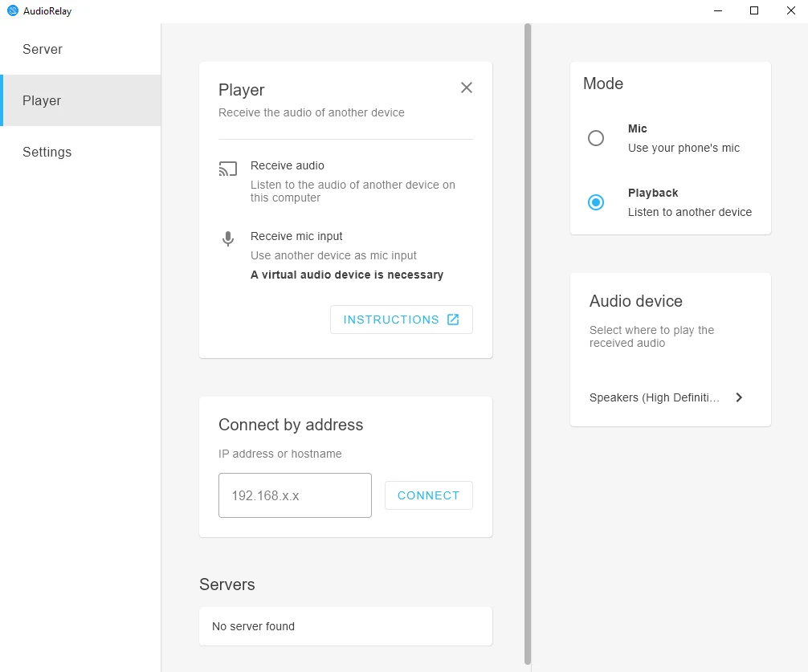Viewport: 808px width, 672px height.
Task: Click the "Servers" section heading
Action: point(227,584)
